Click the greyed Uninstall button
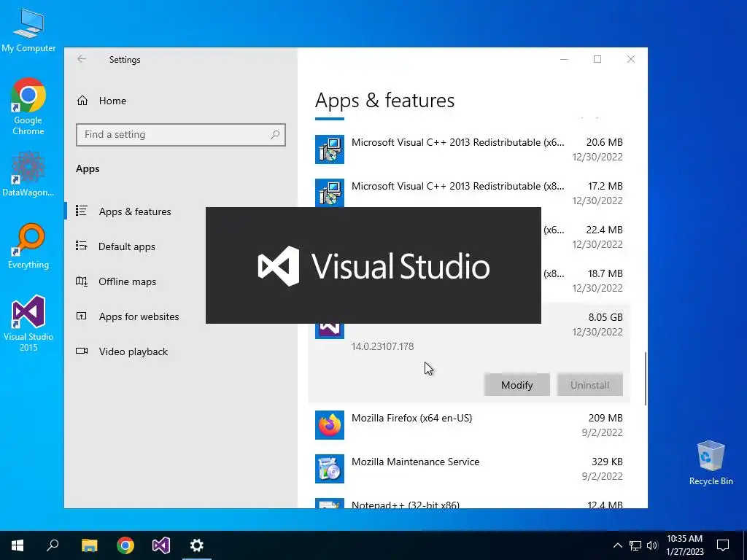Screen dimensions: 747x560 [589, 385]
